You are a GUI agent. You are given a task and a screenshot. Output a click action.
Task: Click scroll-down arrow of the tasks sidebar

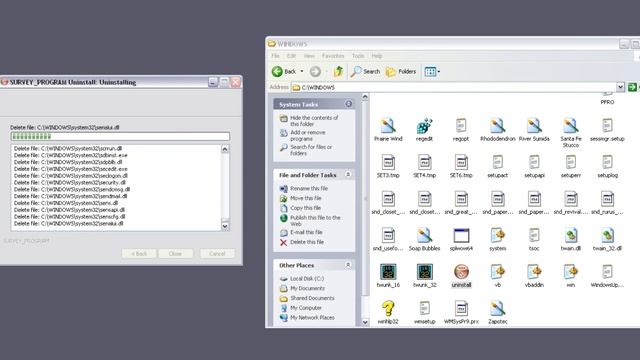365,322
